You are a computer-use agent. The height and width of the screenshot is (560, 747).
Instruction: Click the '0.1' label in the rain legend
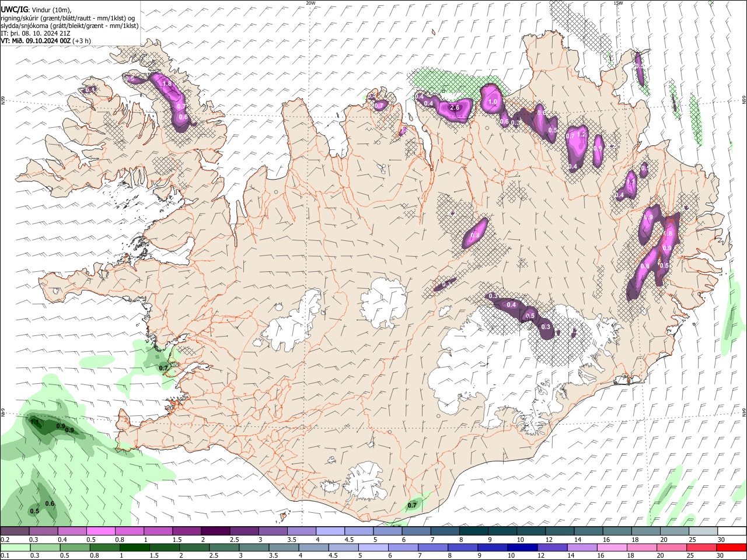pos(5,556)
